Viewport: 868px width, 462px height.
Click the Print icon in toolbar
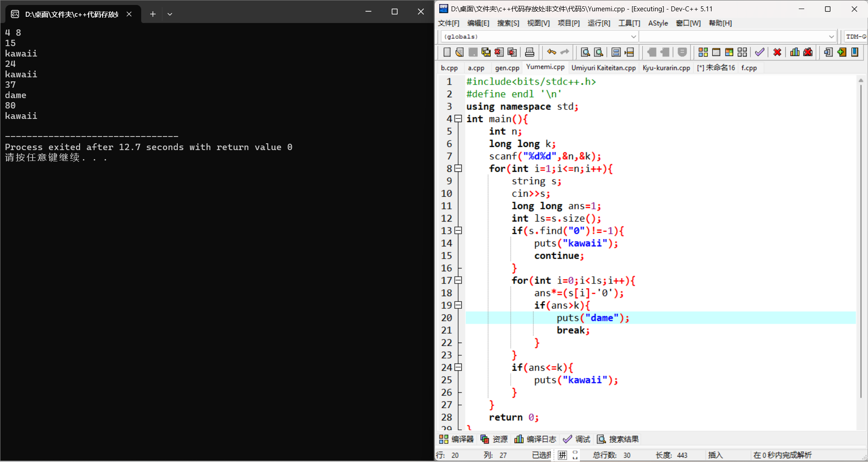point(530,52)
